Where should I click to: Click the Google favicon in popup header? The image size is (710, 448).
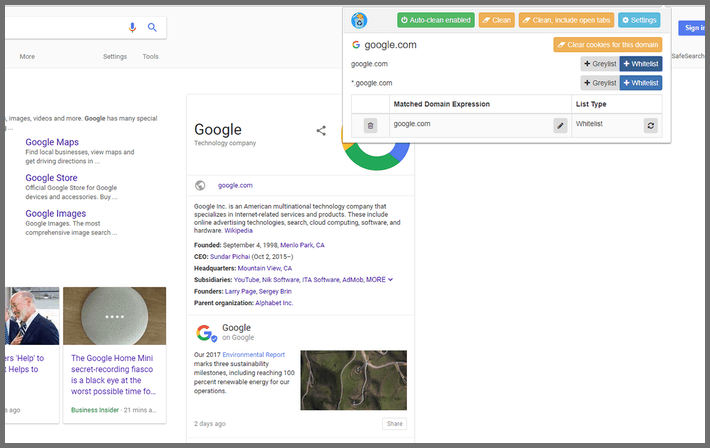click(x=356, y=45)
